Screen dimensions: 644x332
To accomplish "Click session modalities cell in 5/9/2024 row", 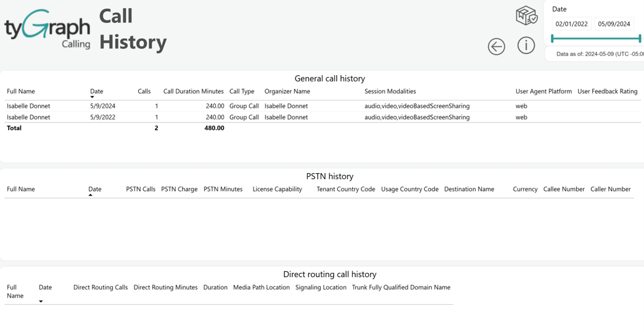I will pyautogui.click(x=417, y=106).
